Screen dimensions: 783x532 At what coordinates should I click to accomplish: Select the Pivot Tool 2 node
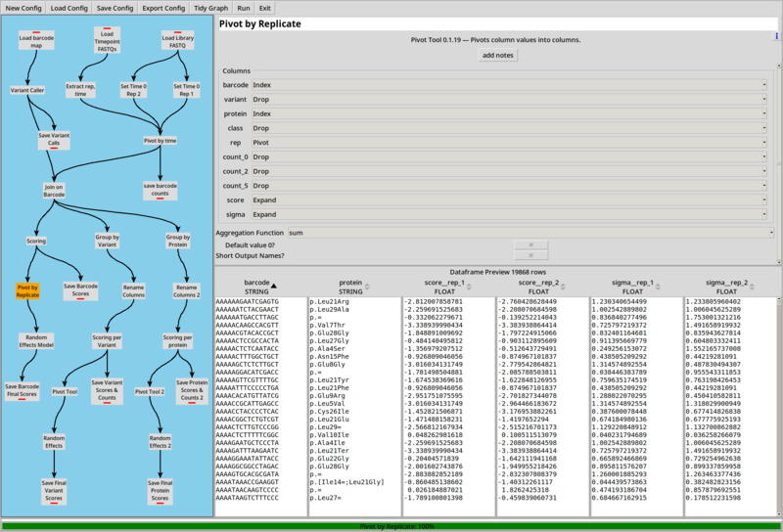coord(150,392)
